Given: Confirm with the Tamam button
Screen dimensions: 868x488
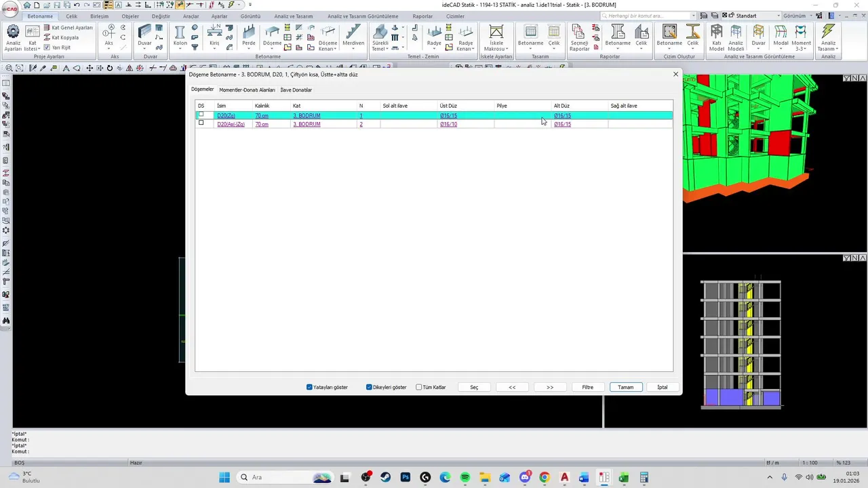Looking at the screenshot, I should tap(625, 387).
